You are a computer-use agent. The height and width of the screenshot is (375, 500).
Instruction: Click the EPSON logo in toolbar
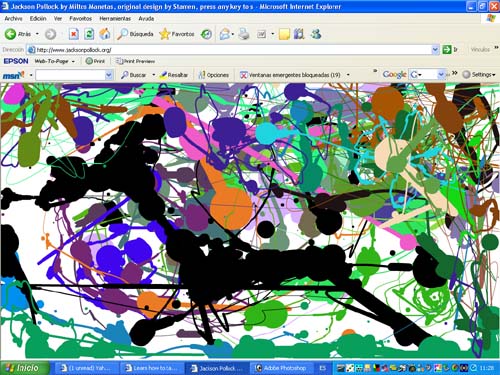pos(16,61)
